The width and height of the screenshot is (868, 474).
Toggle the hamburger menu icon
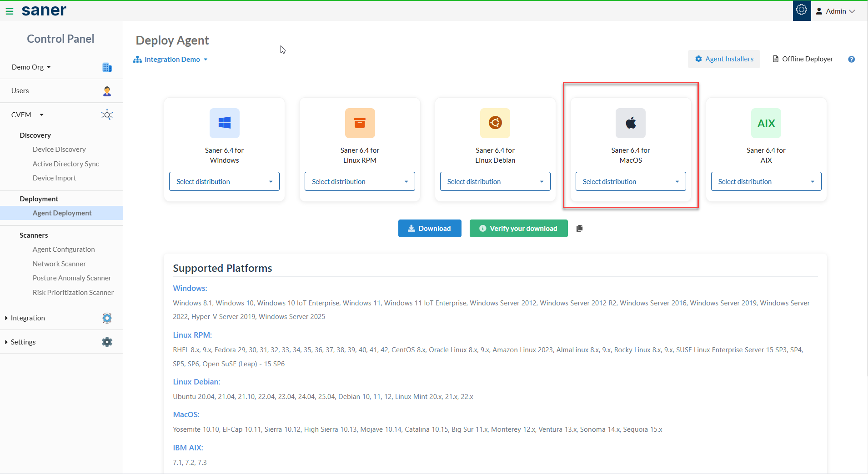click(9, 11)
